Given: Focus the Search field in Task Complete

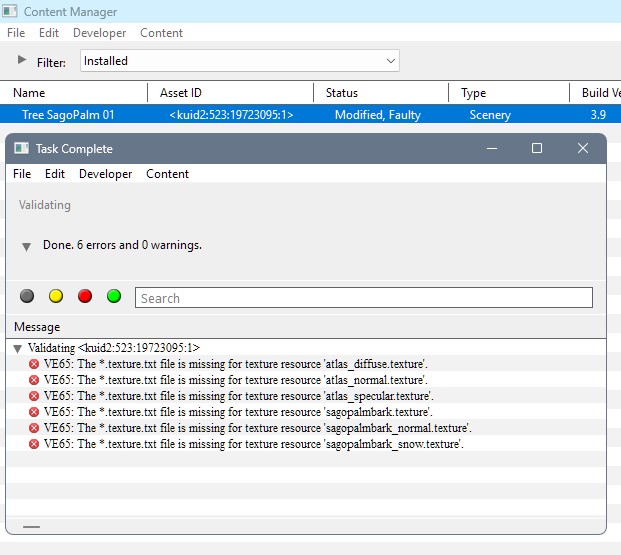Looking at the screenshot, I should tap(364, 298).
